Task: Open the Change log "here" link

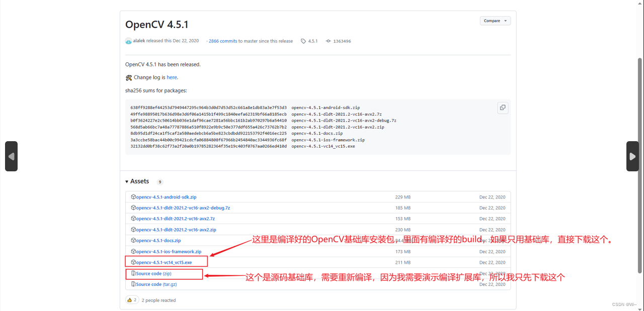Action: coord(172,77)
